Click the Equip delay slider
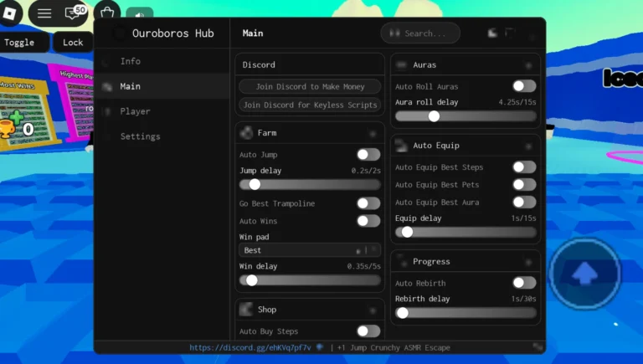This screenshot has height=364, width=643. point(466,233)
